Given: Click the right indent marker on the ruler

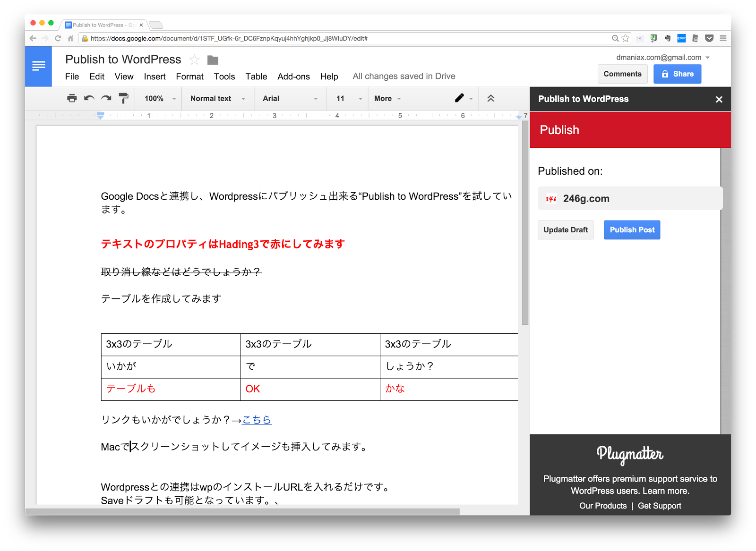Looking at the screenshot, I should coord(519,117).
